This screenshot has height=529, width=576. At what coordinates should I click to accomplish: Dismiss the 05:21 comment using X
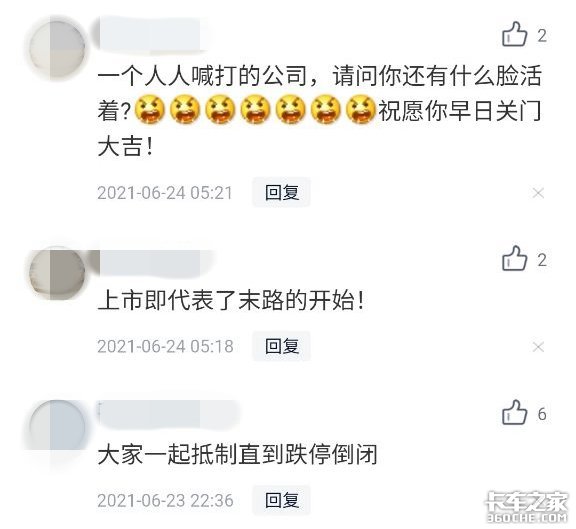tap(538, 193)
